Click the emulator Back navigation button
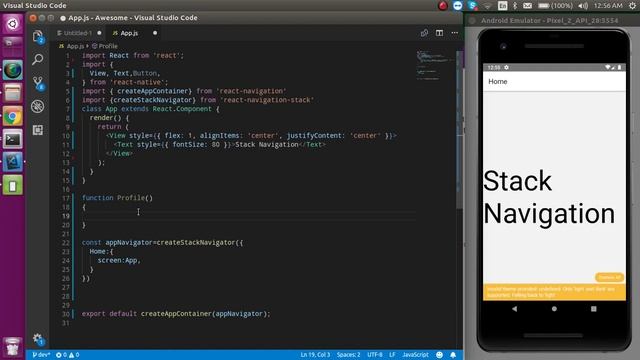Image resolution: width=640 pixels, height=360 pixels. 514,309
